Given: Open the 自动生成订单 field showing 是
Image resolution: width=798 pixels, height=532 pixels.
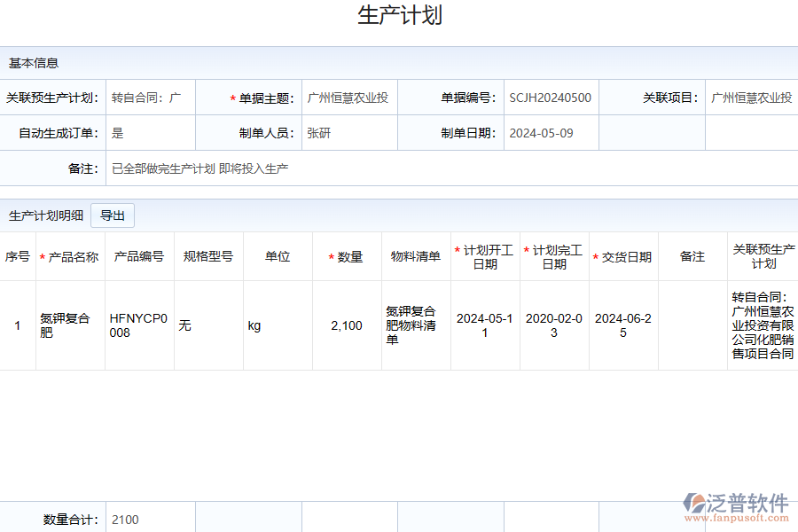Looking at the screenshot, I should (x=150, y=133).
